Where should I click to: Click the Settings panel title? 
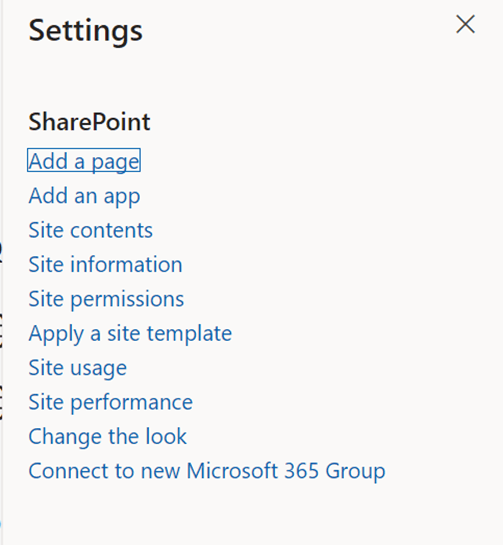tap(86, 31)
